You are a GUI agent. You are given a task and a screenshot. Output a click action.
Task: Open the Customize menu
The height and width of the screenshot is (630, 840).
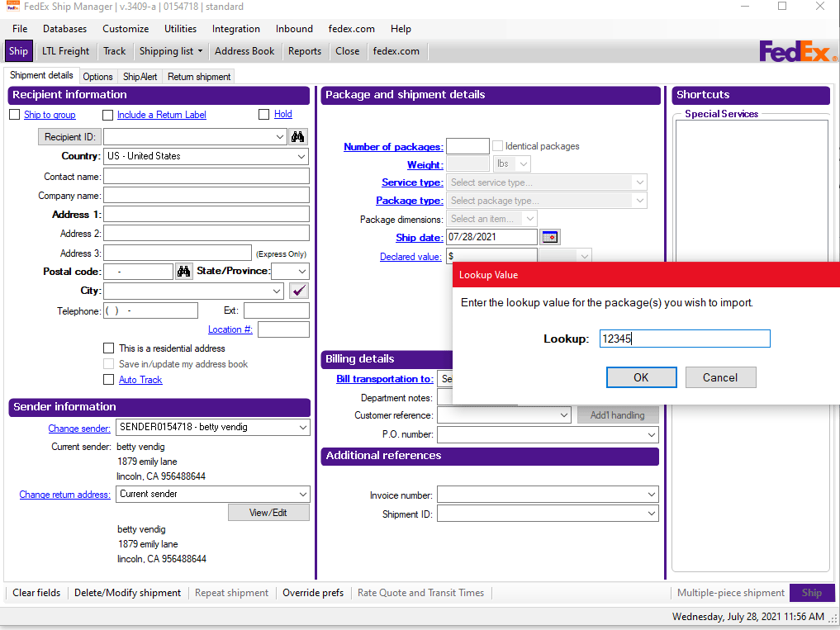pos(126,29)
